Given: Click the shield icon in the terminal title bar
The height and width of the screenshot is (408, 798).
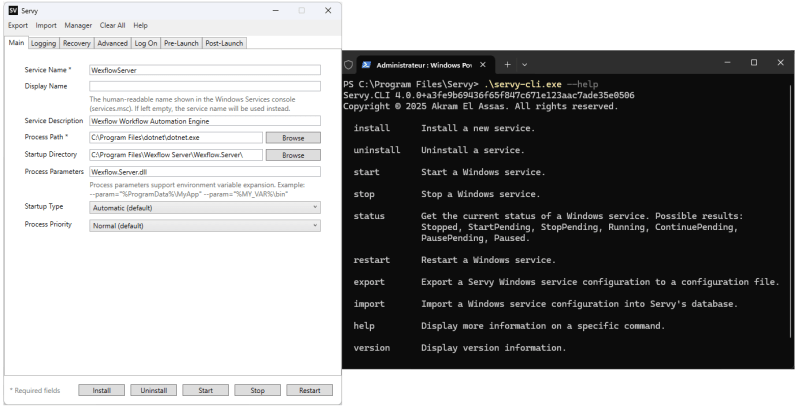Looking at the screenshot, I should [349, 65].
